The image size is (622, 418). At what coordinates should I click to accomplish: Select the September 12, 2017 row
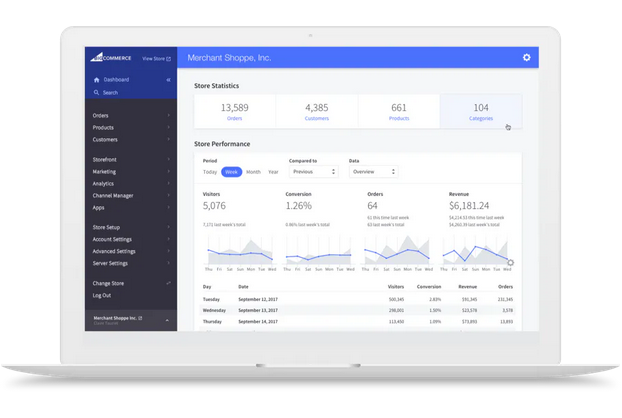[357, 299]
